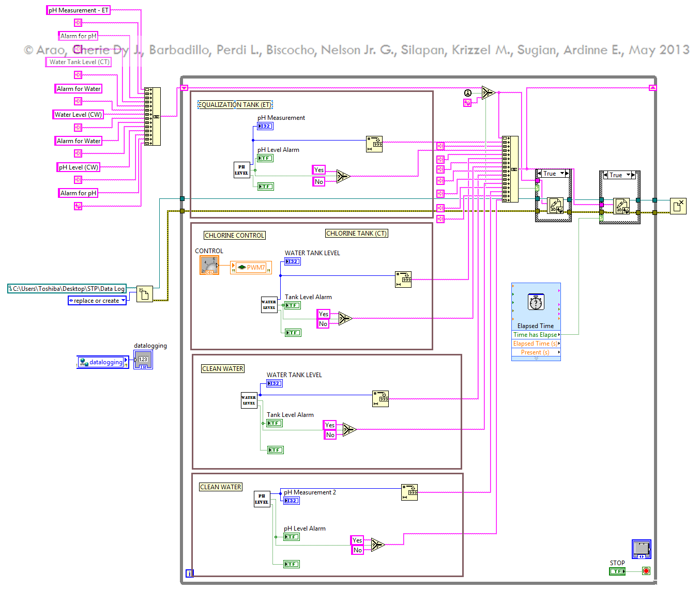This screenshot has width=700, height=590.
Task: Select the STOP Boolean terminal
Action: point(617,571)
